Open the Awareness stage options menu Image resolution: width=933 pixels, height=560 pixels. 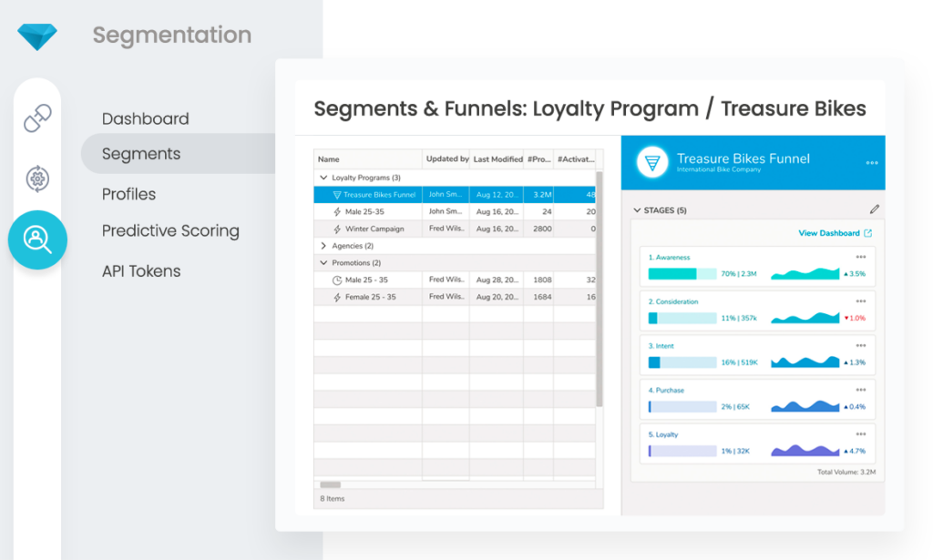point(860,258)
